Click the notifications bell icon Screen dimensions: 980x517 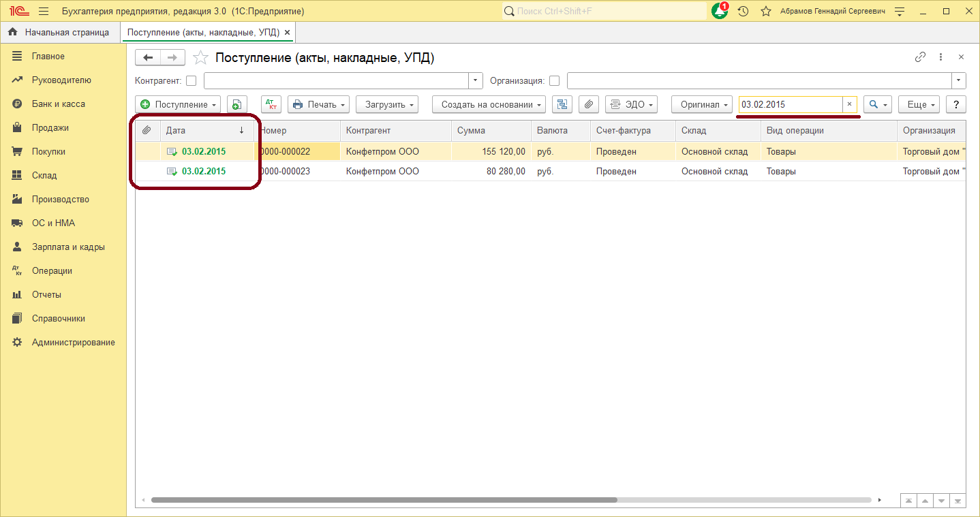tap(719, 12)
